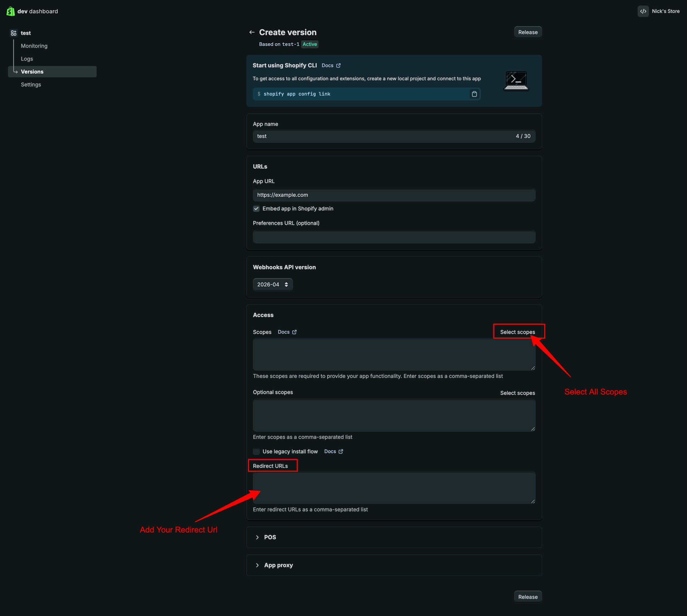Focus the required Scopes text area
Viewport: 687px width, 616px height.
pos(394,355)
